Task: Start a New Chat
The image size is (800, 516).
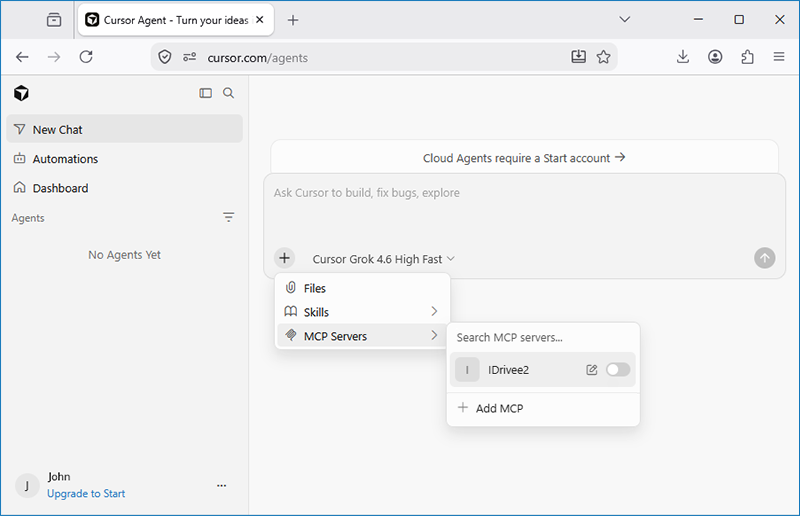Action: pos(124,129)
